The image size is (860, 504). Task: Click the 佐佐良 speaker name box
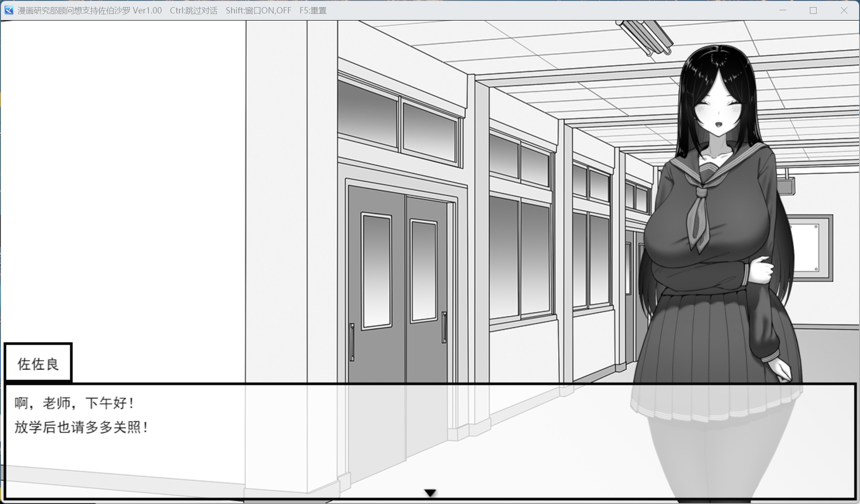tap(38, 363)
